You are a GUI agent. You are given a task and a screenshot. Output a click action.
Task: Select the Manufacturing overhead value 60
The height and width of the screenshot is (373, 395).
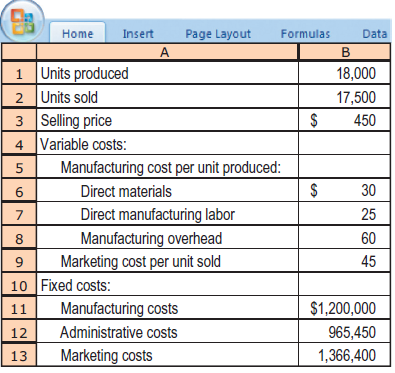345,238
